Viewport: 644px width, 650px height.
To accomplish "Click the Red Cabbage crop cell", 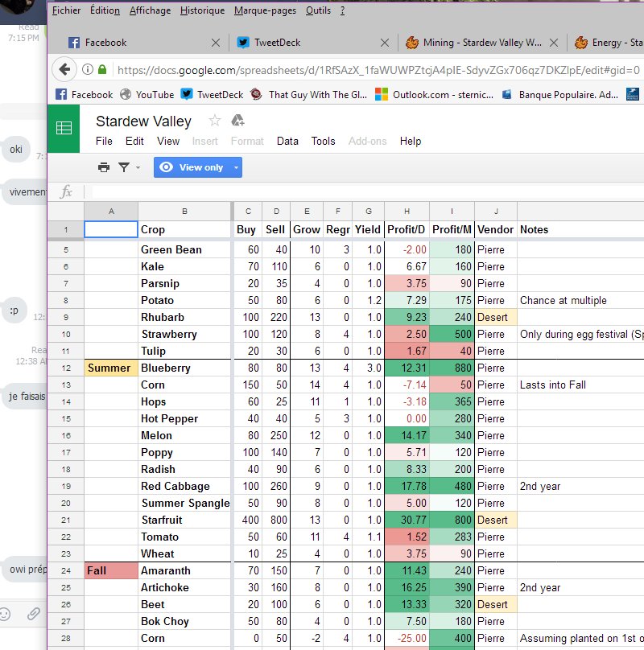I will (x=184, y=486).
